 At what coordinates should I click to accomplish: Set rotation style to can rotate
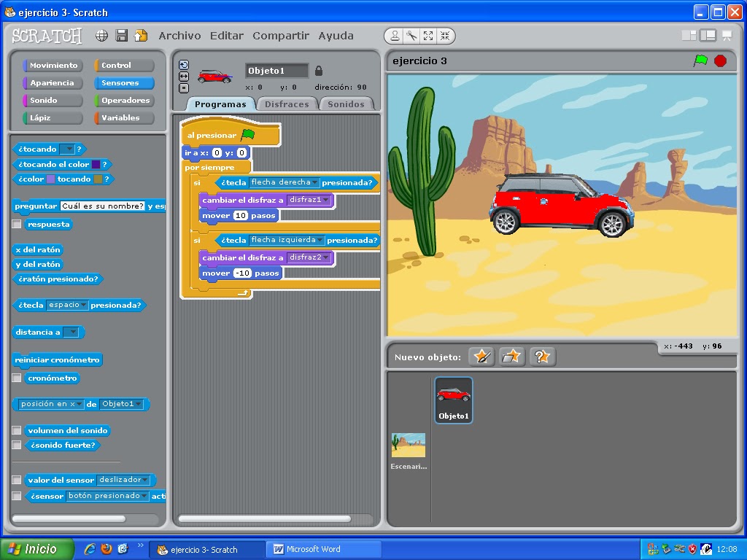[183, 65]
